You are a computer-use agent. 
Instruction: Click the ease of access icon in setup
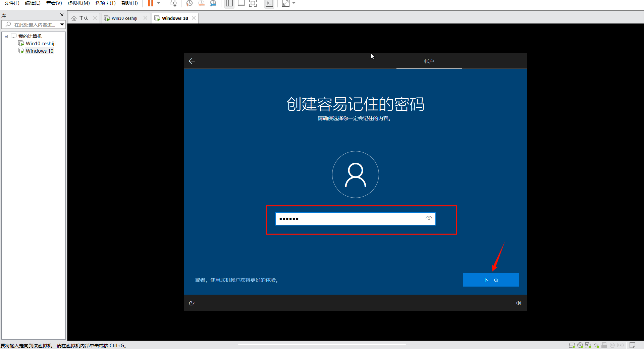pos(192,303)
